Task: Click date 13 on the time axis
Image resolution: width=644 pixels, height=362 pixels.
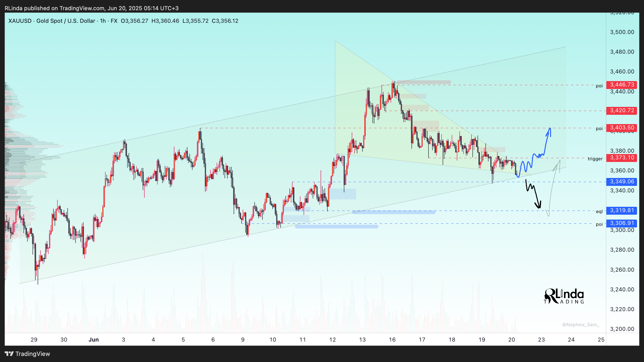Action: 362,339
